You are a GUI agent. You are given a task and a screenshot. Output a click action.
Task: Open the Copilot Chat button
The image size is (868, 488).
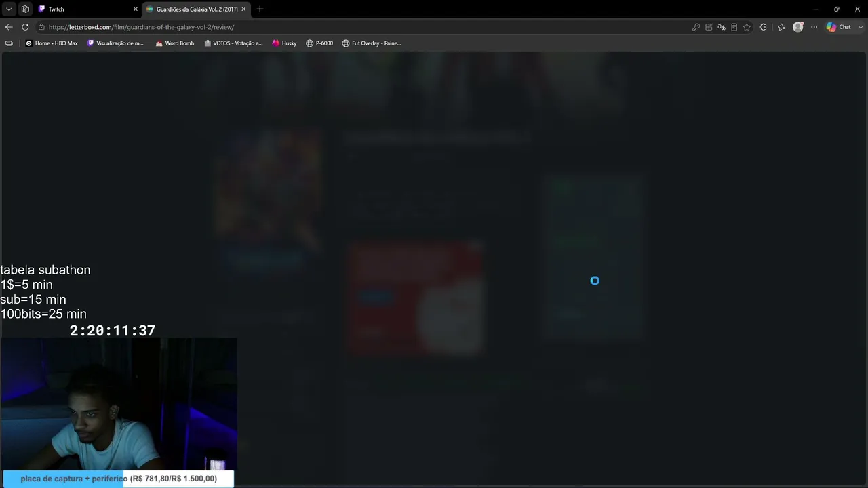[839, 27]
